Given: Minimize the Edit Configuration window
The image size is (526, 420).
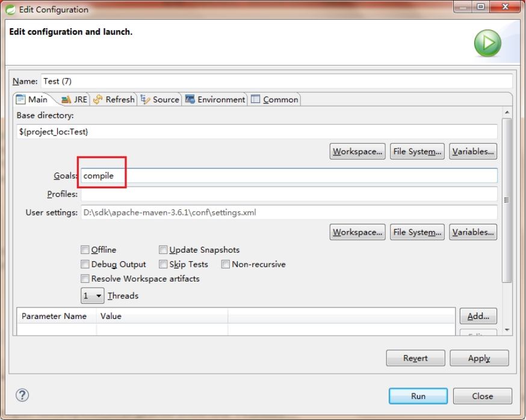Looking at the screenshot, I should 463,7.
